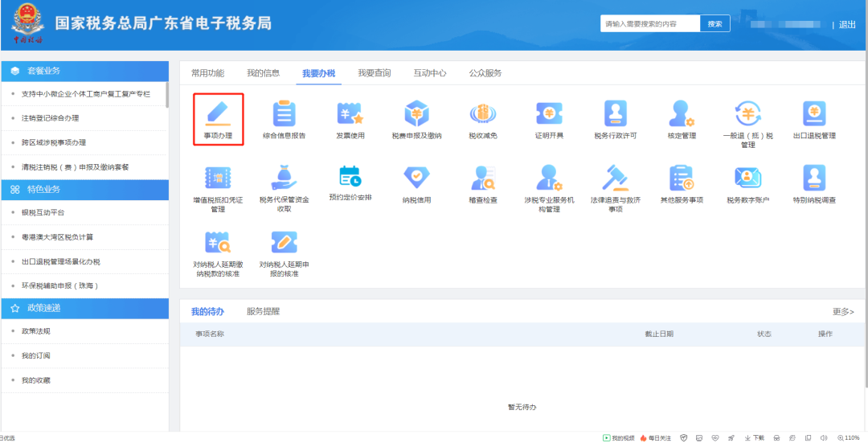Click browser volume speaker icon
The height and width of the screenshot is (443, 868).
[x=823, y=438]
